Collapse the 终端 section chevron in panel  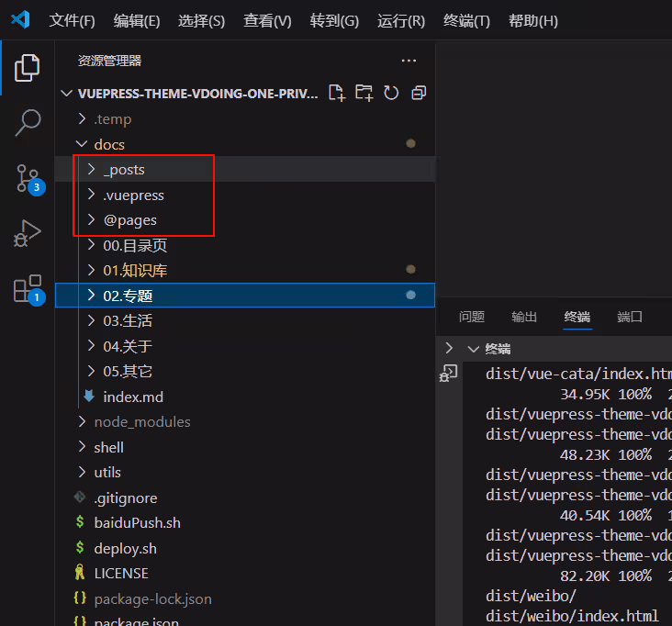(473, 349)
